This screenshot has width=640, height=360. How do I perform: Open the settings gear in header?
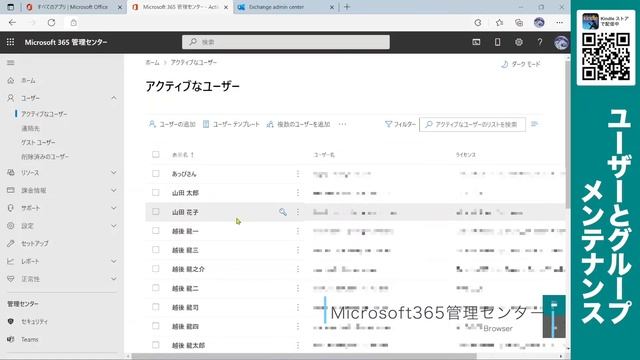[518, 42]
